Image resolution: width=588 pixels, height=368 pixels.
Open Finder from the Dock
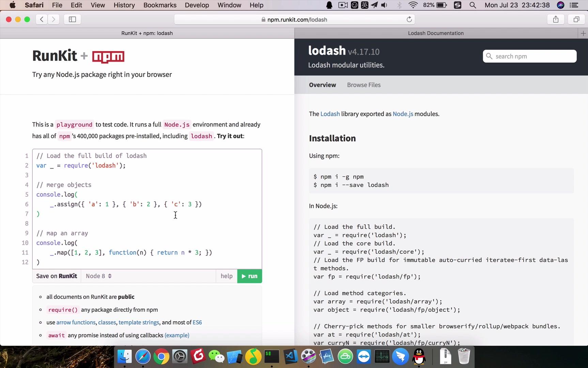coord(125,357)
